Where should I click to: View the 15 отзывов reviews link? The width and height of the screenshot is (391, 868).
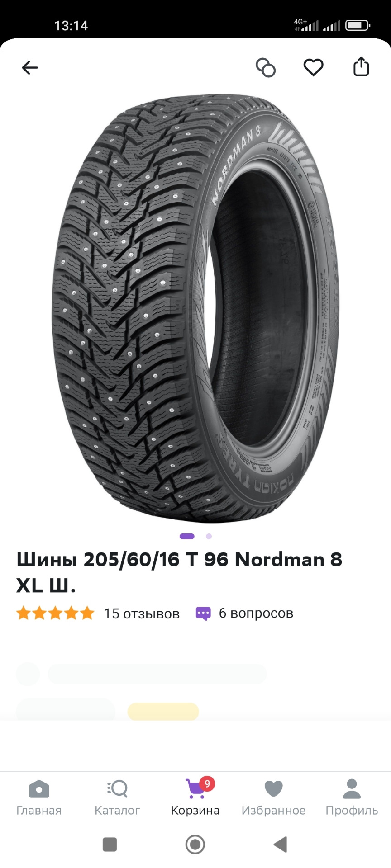142,613
